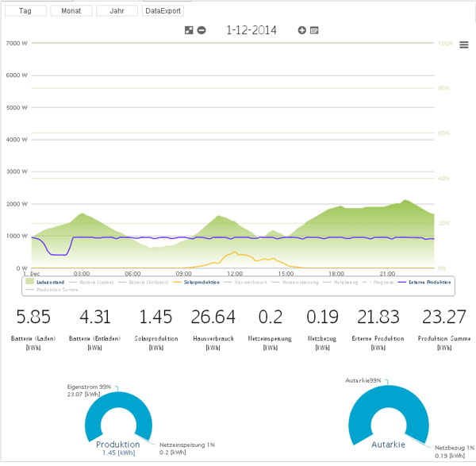
Task: Enable Netzeinspeisung series in legend
Action: coord(298,281)
